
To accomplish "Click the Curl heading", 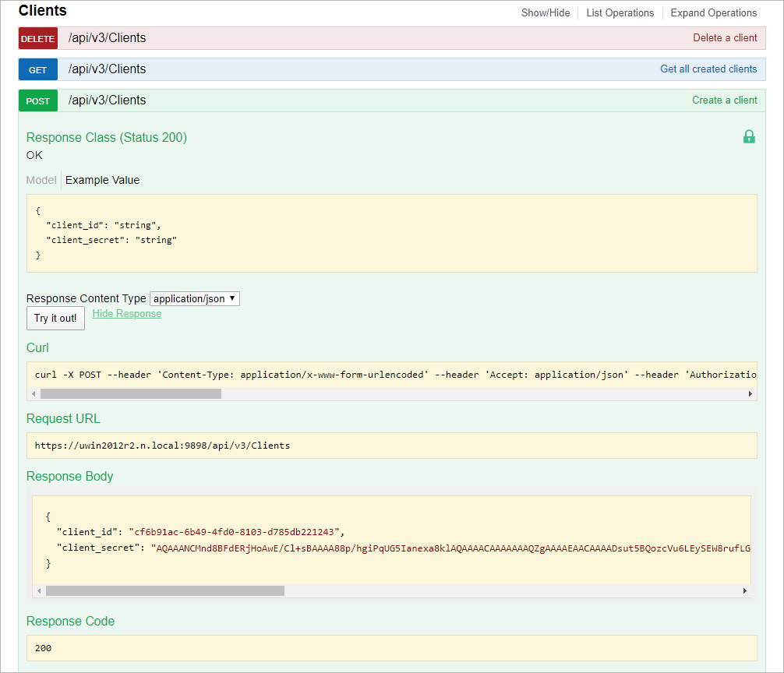I will pos(37,347).
